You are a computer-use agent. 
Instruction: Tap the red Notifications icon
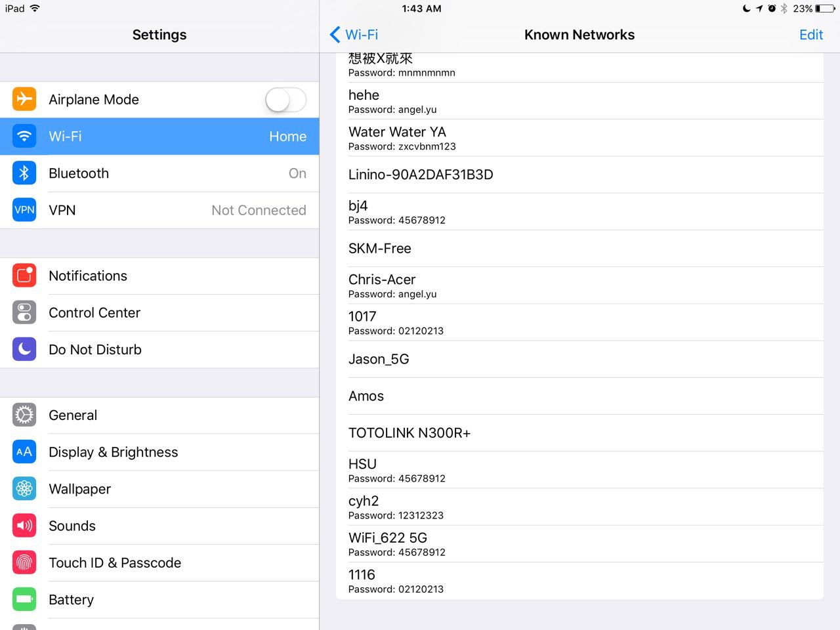(x=24, y=276)
